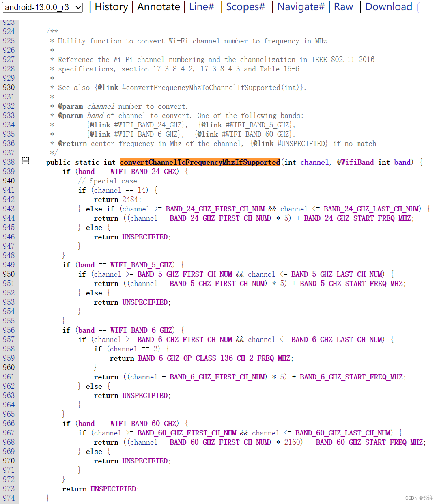Open the android-13.0.0_r3 version dropdown
This screenshot has width=439, height=504.
tap(43, 7)
